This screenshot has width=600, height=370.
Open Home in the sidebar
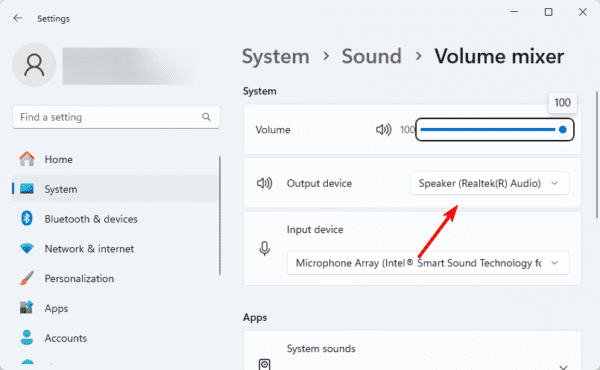tap(116, 159)
